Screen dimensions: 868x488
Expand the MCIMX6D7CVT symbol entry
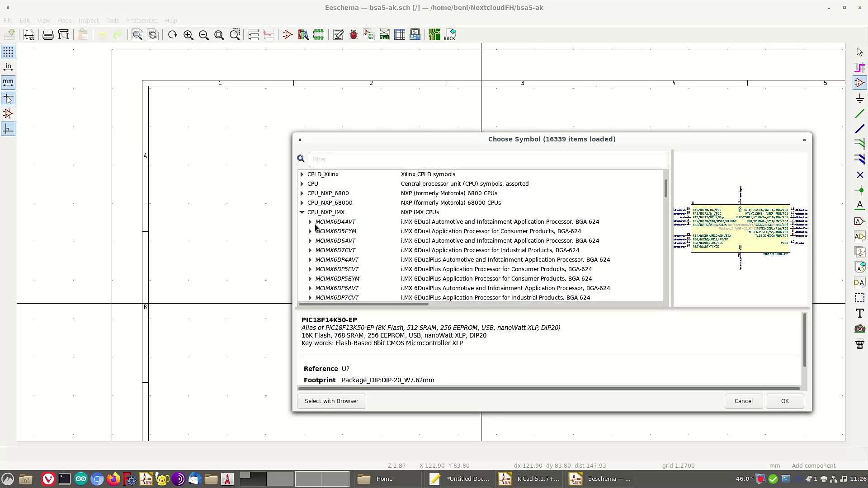[x=310, y=250]
